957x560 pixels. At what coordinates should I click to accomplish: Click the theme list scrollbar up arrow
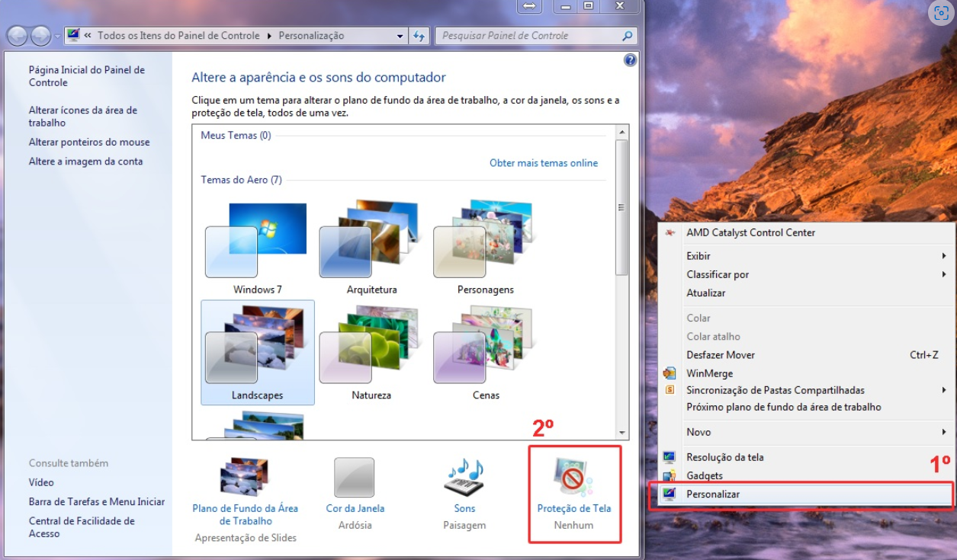[622, 132]
